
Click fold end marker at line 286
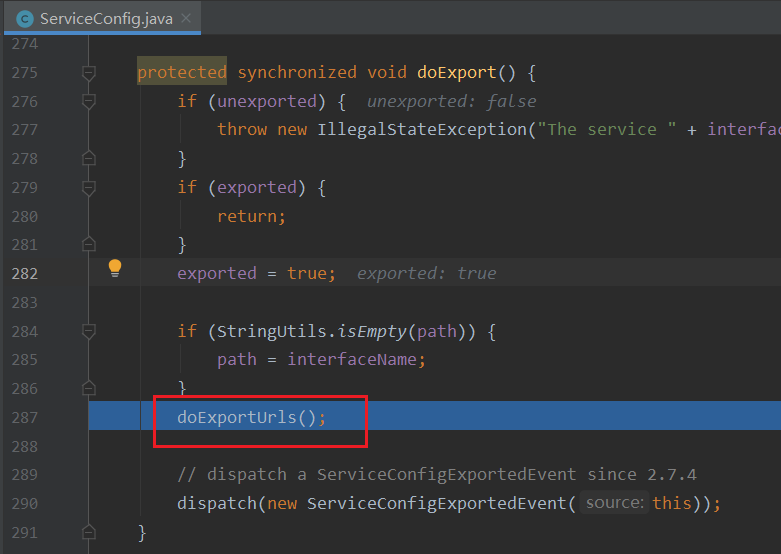tap(89, 388)
